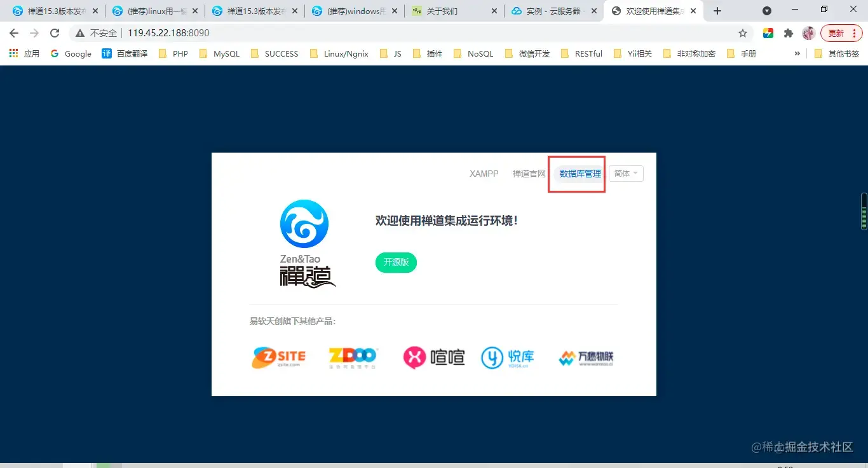
Task: Click the 更新 browser update button
Action: tap(841, 33)
